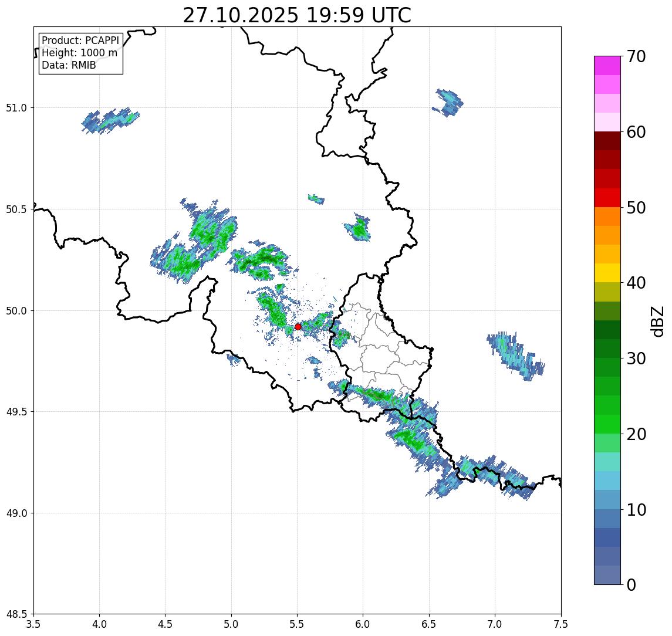The image size is (672, 636).
Task: Click the tiny echo near 5.65°E, 50.55°N
Action: coord(316,199)
